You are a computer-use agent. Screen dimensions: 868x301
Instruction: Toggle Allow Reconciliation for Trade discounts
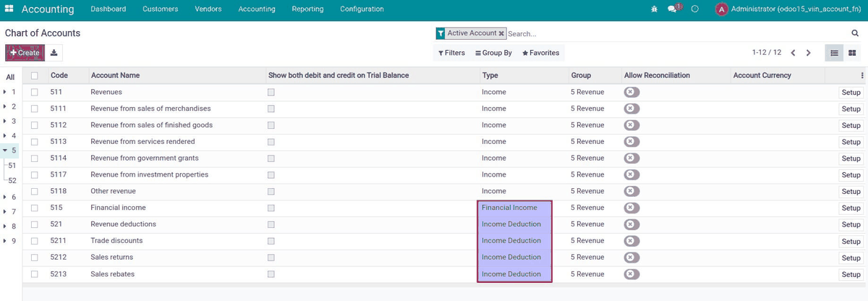tap(632, 241)
